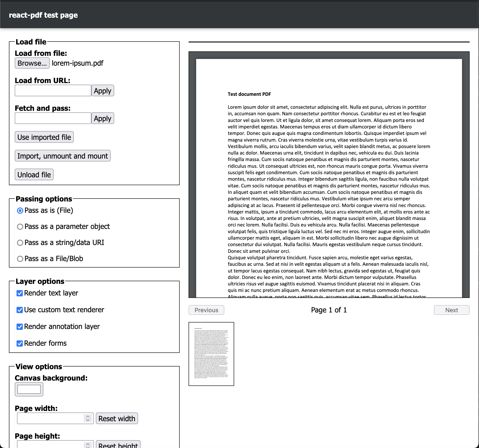Uncheck Render annotation layer

(19, 327)
